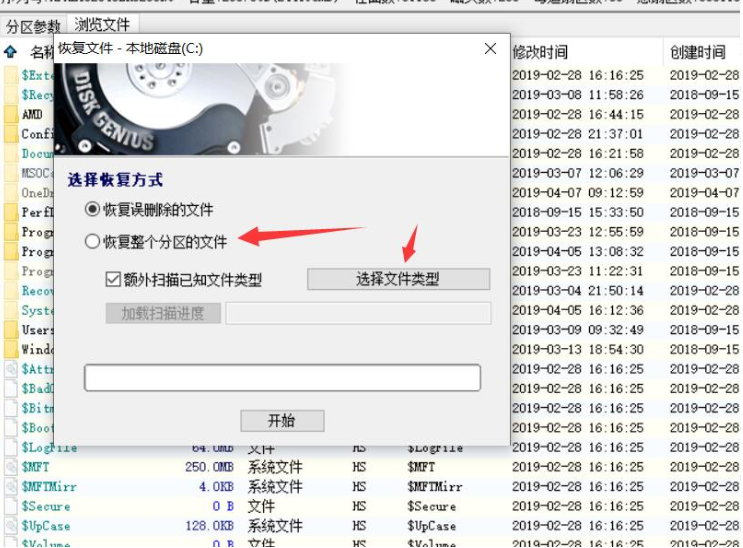Select the $UpCase file name
Image resolution: width=743 pixels, height=548 pixels.
(45, 526)
